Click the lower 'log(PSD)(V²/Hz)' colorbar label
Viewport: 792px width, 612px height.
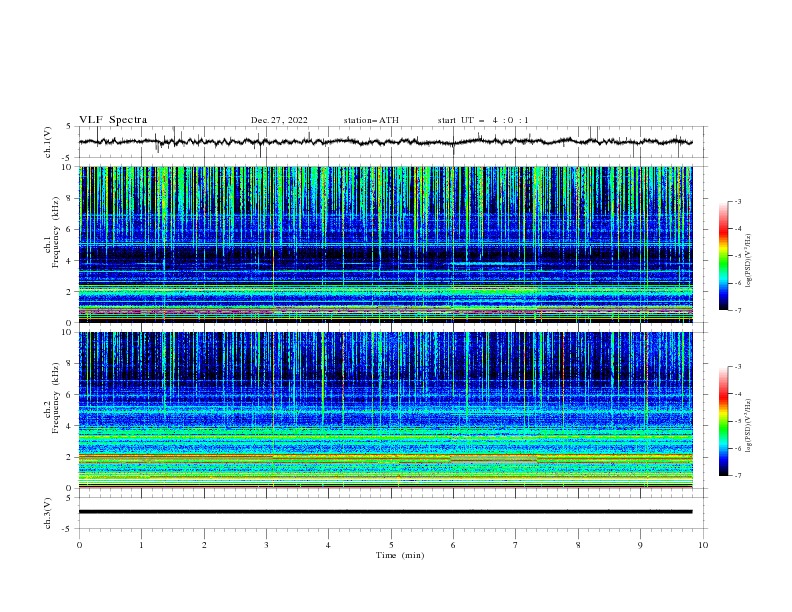click(749, 426)
